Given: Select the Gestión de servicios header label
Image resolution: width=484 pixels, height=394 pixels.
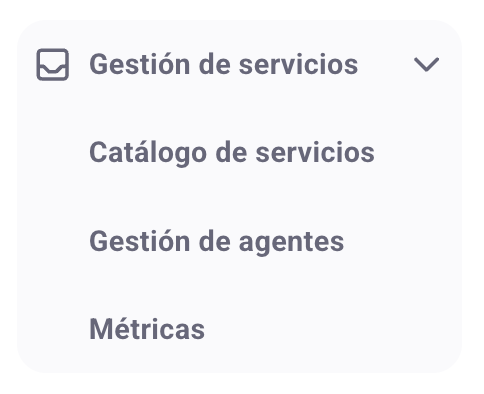Looking at the screenshot, I should point(224,65).
